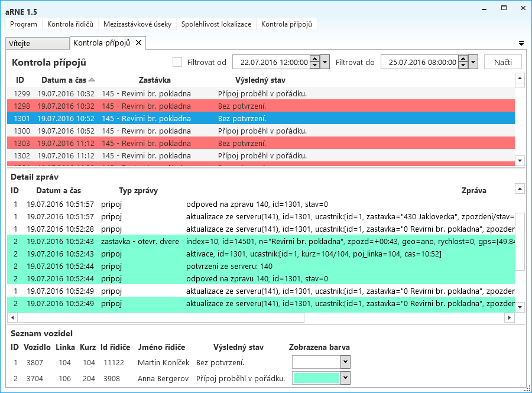Click the vertical scrollbar thumb in Detail zpráv
Image resolution: width=532 pixels, height=393 pixels.
coord(520,242)
